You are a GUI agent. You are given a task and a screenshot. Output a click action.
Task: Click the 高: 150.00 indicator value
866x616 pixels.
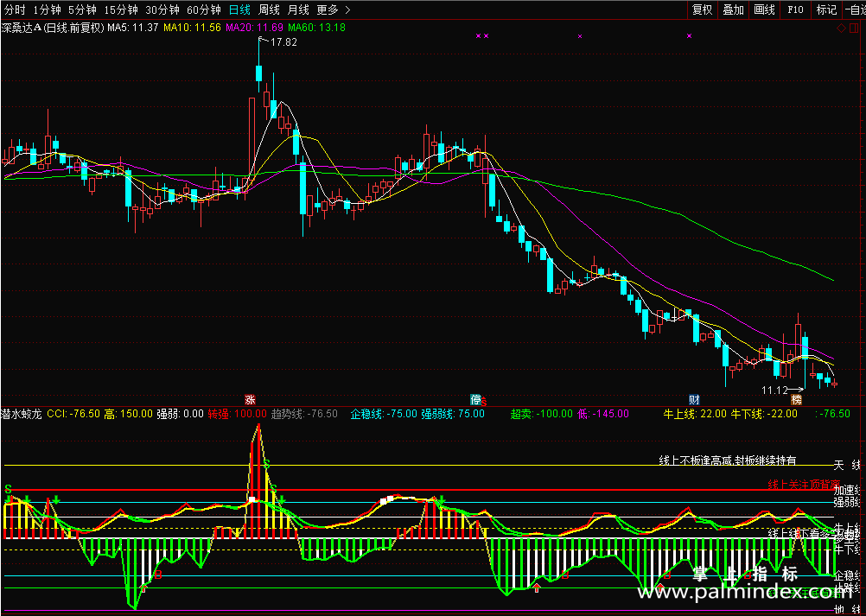tap(129, 414)
